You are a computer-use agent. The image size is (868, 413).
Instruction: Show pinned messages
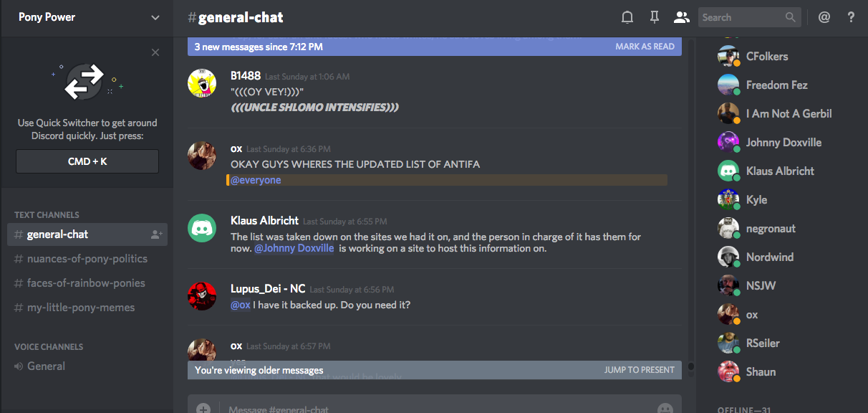pyautogui.click(x=654, y=17)
